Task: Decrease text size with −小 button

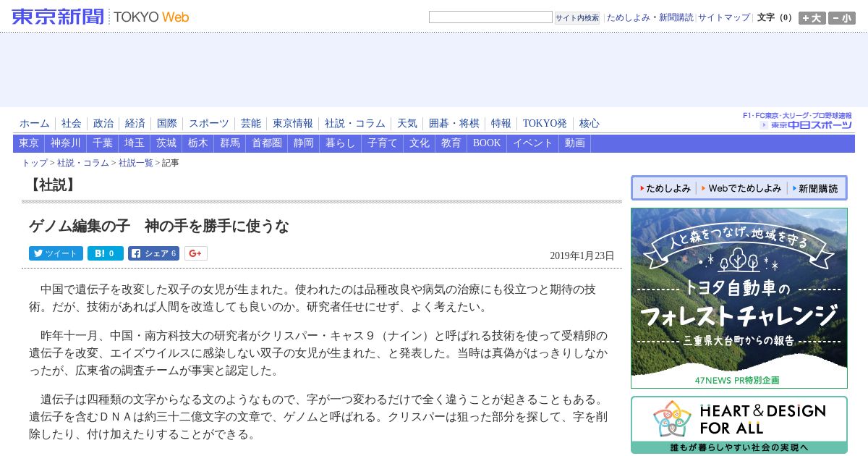Action: click(x=841, y=18)
